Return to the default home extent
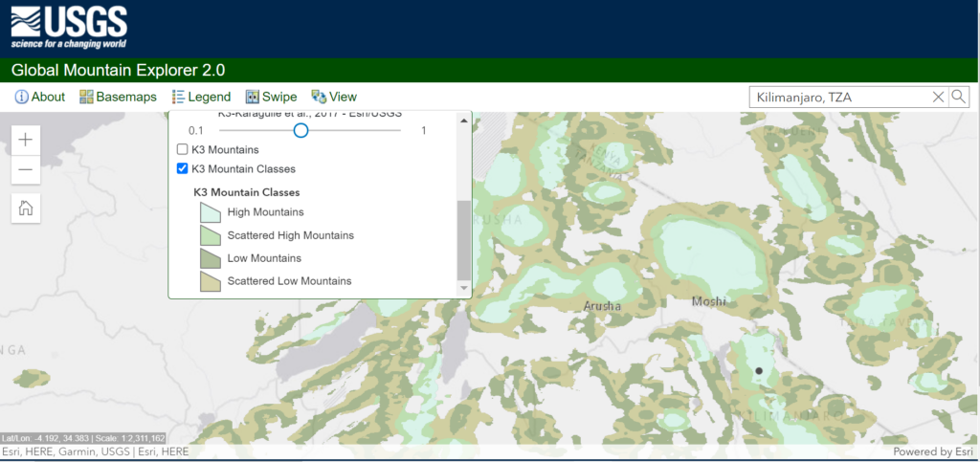Viewport: 980px width, 462px height. coord(26,209)
